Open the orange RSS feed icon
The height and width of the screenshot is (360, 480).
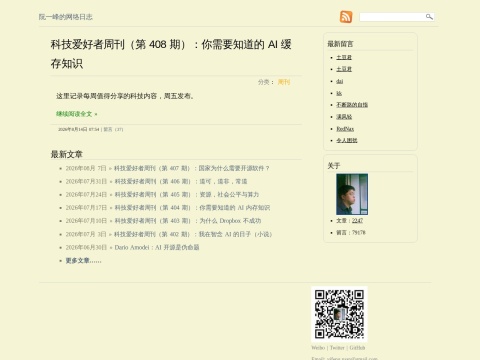pos(346,17)
